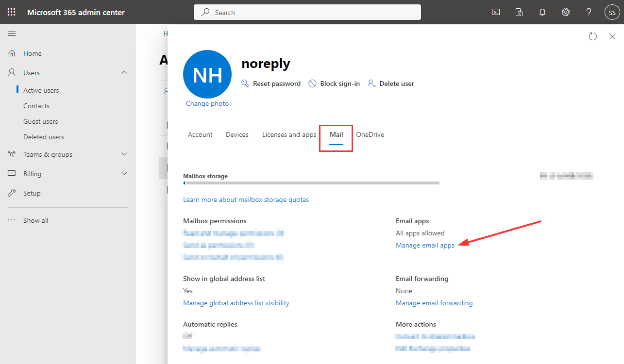This screenshot has height=364, width=624.
Task: Switch to the Devices tab
Action: pyautogui.click(x=237, y=134)
